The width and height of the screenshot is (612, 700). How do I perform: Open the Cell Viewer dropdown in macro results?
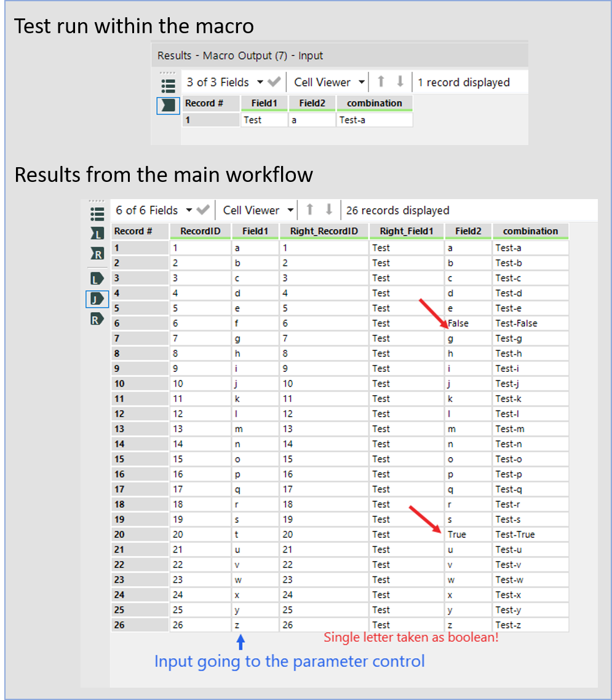coord(362,82)
